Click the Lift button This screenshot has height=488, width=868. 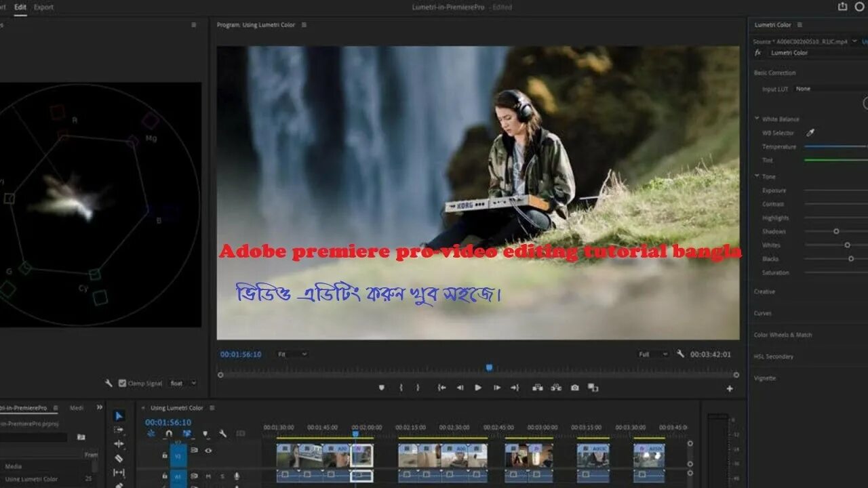pos(538,388)
